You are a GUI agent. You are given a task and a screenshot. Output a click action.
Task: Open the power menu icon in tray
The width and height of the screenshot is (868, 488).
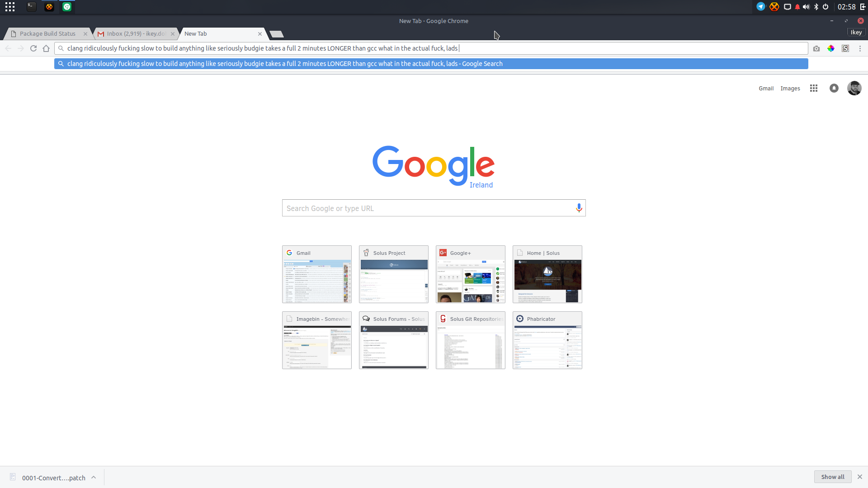(826, 7)
